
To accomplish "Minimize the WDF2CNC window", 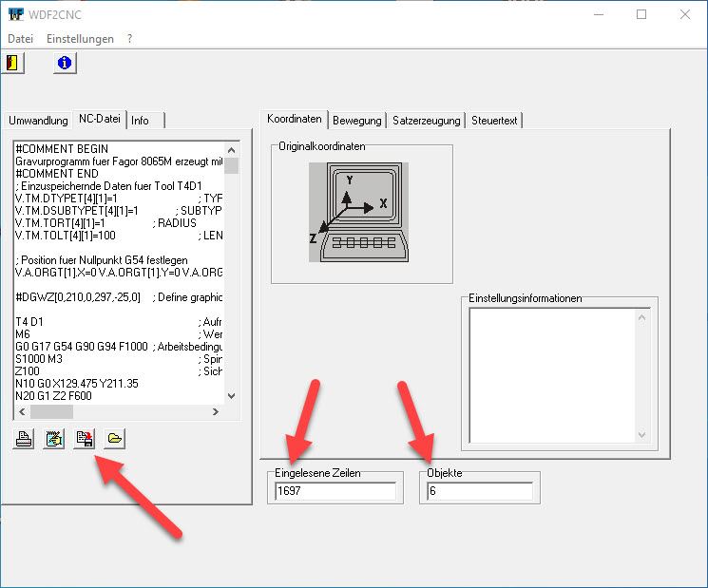I will tap(599, 14).
